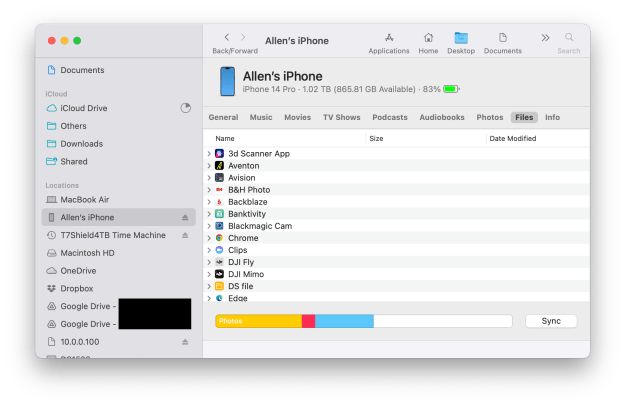Screen dimensions: 625x405
Task: Click the Chrome app icon
Action: tap(219, 238)
